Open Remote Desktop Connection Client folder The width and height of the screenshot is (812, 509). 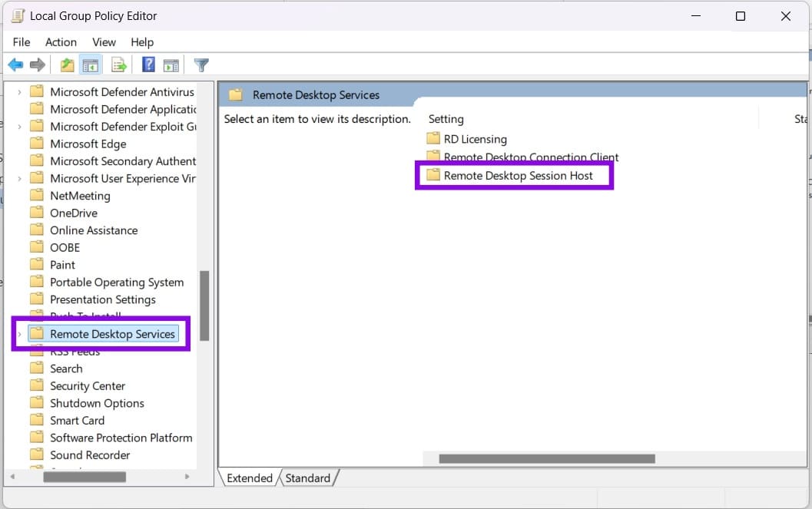[522, 156]
